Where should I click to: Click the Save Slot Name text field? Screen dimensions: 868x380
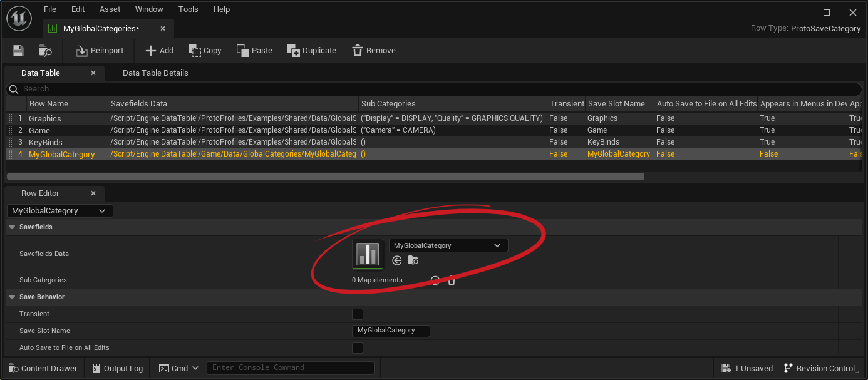(391, 331)
